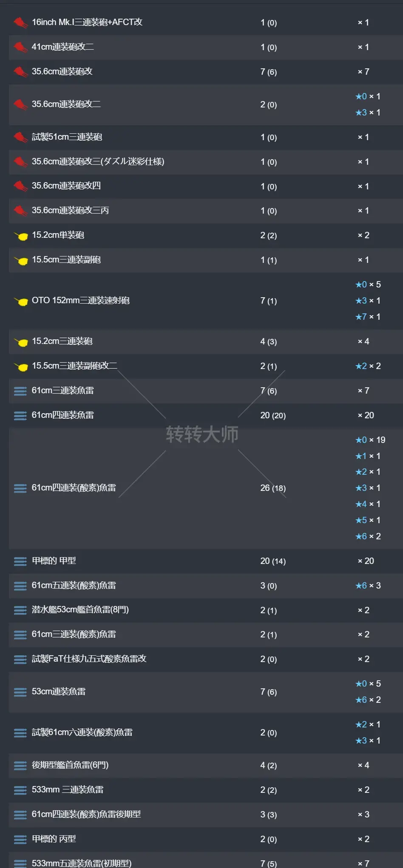The height and width of the screenshot is (868, 403).
Task: Click the ★7 × 1 entry of OTO 152mm
Action: point(368,317)
